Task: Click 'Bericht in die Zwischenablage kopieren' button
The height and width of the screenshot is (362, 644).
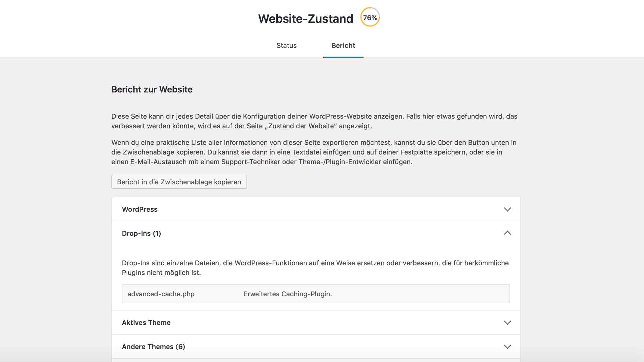Action: [x=179, y=182]
